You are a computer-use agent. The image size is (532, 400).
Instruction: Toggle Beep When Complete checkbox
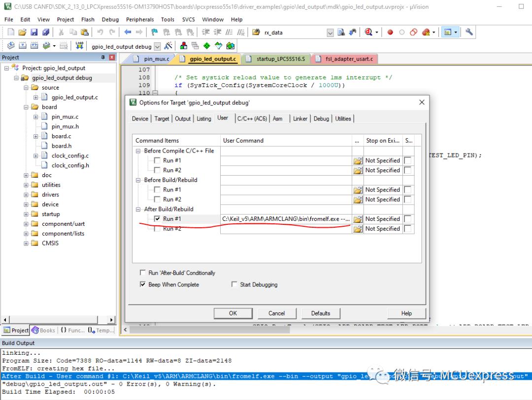click(x=143, y=284)
